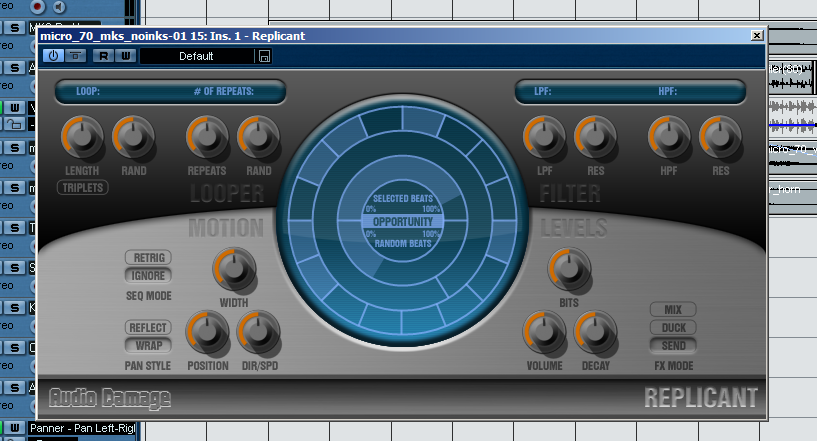Adjust the repeats RAND knob
This screenshot has height=441, width=817.
pos(258,137)
